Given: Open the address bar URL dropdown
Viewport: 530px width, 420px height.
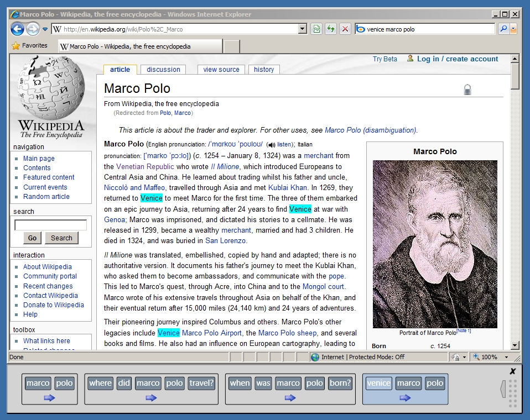Looking at the screenshot, I should [x=302, y=29].
